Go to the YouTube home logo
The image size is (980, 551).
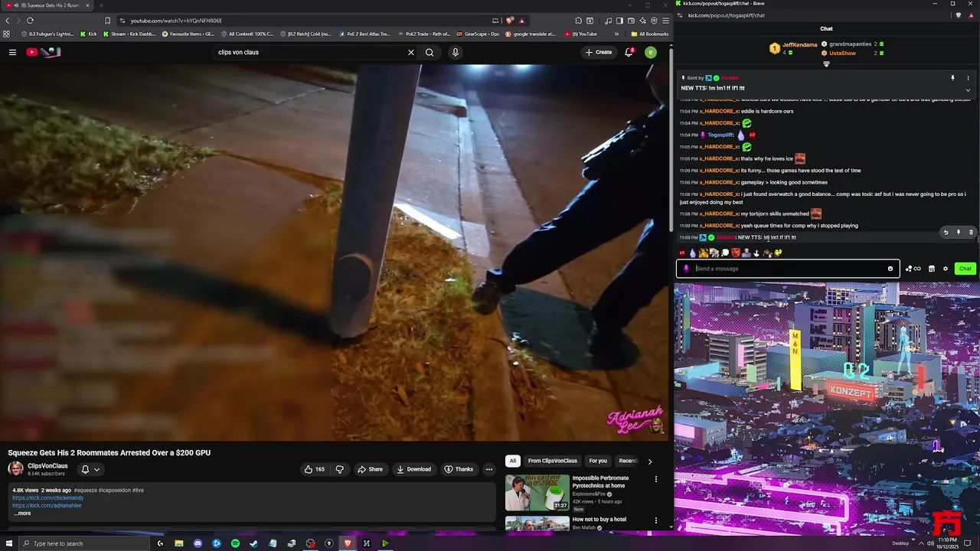[43, 52]
